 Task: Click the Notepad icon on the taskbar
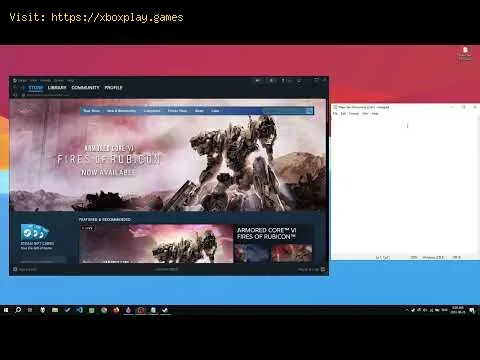(153, 310)
